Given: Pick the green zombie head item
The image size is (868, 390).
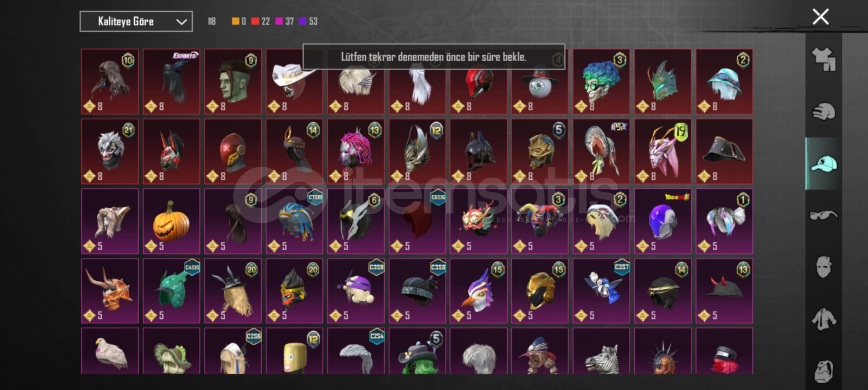Looking at the screenshot, I should [233, 82].
